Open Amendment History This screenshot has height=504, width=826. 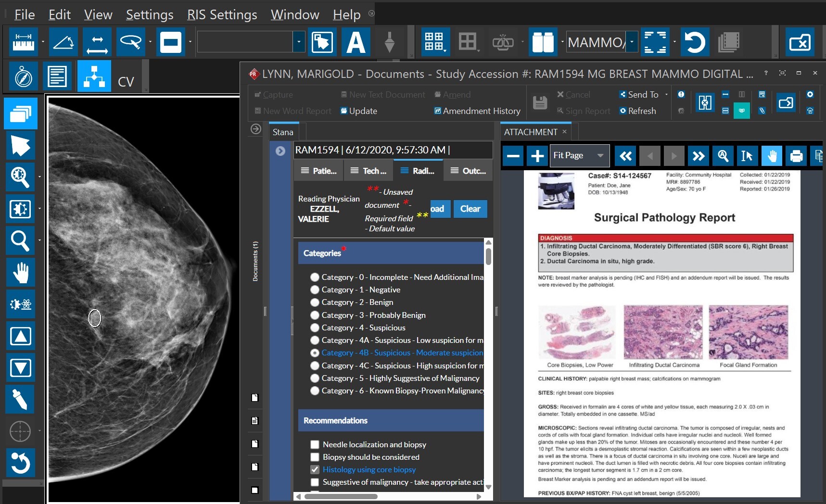[477, 111]
